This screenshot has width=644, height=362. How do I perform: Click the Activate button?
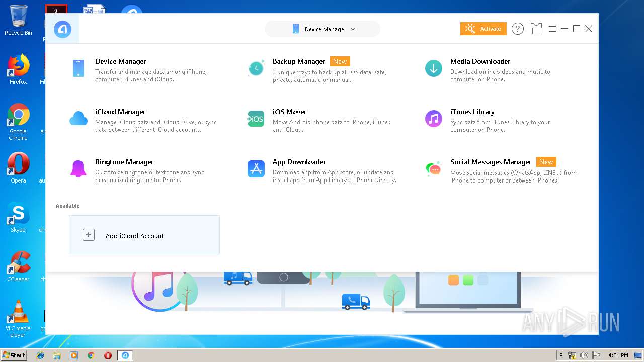[483, 29]
